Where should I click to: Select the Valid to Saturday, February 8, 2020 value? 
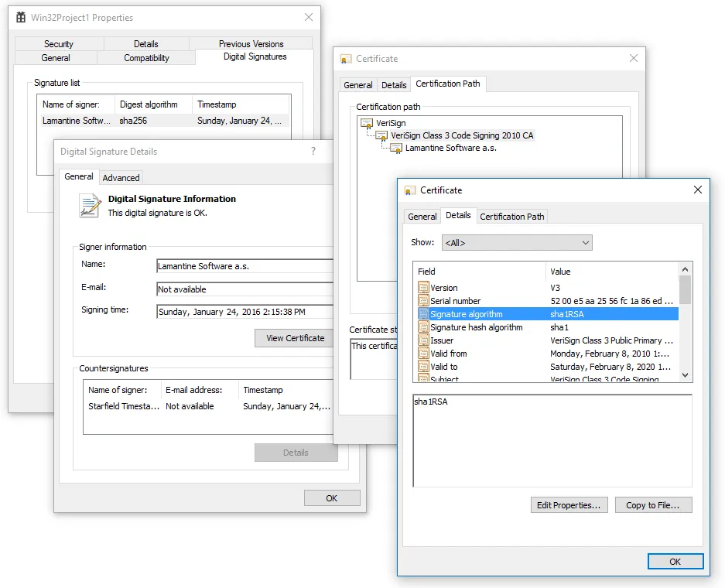tap(610, 367)
